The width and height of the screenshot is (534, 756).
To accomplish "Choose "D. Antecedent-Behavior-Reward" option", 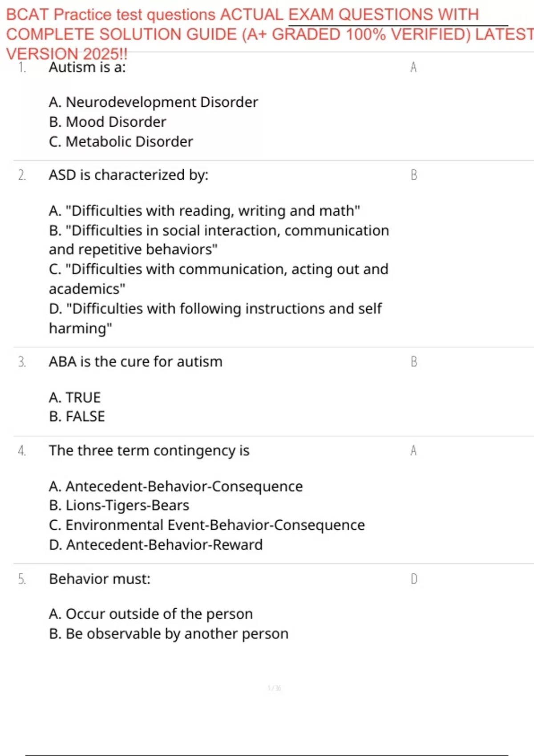I will pyautogui.click(x=156, y=544).
